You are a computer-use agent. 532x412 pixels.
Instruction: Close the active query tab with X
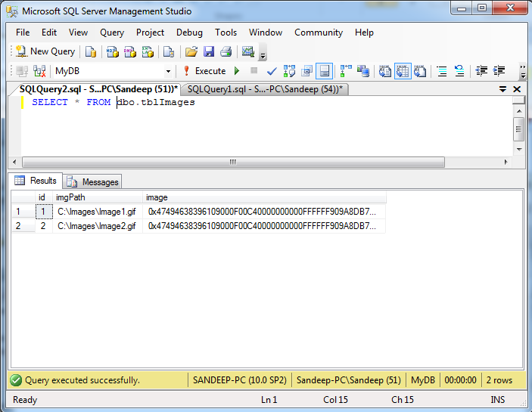pyautogui.click(x=517, y=89)
